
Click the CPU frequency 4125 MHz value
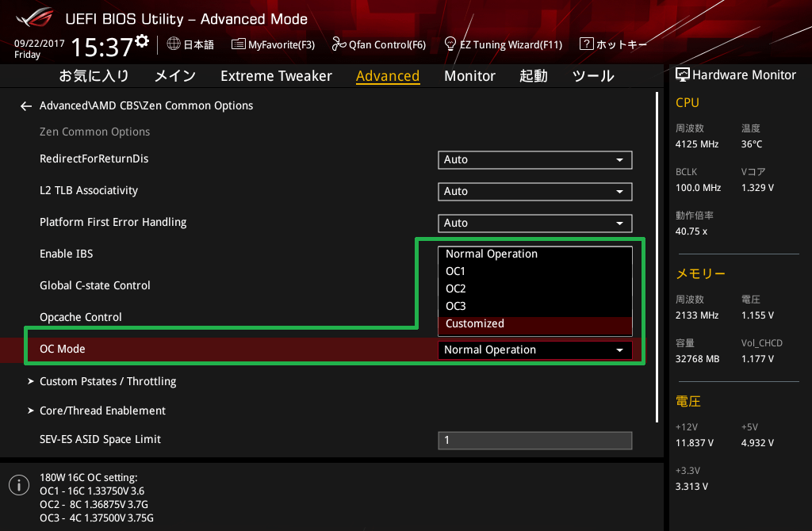coord(696,144)
